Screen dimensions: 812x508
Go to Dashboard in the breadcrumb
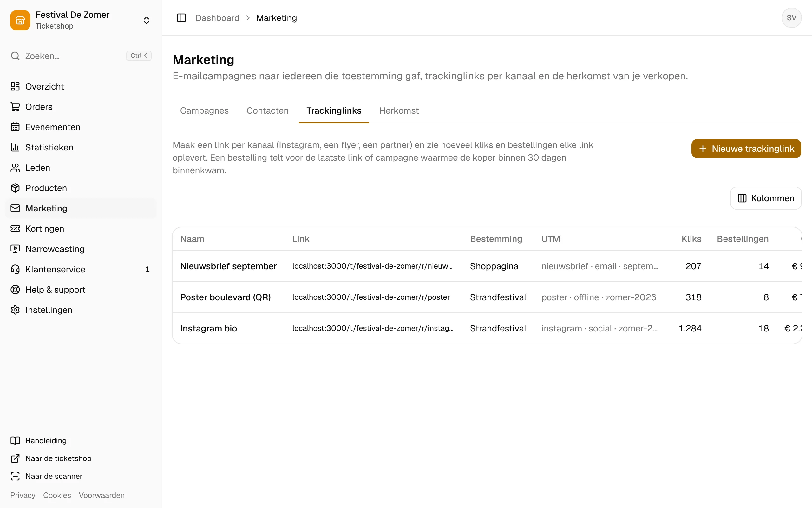click(217, 18)
